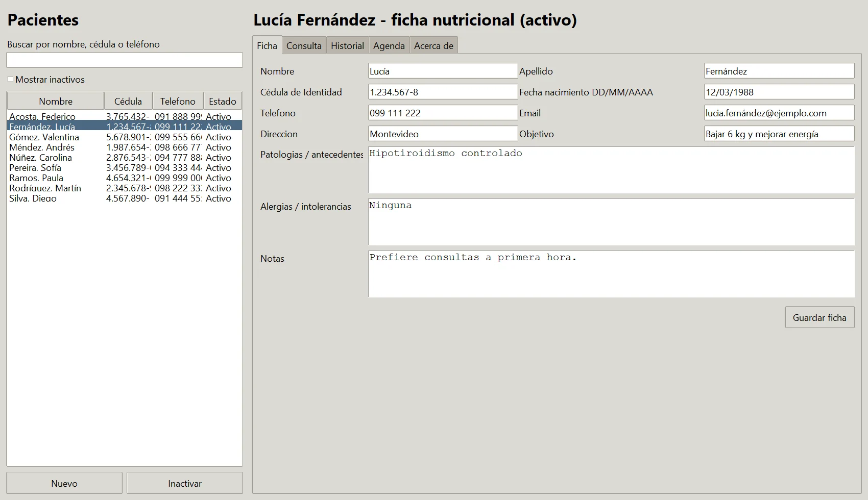Click the Notas text area
Viewport: 868px width, 500px height.
coord(611,274)
